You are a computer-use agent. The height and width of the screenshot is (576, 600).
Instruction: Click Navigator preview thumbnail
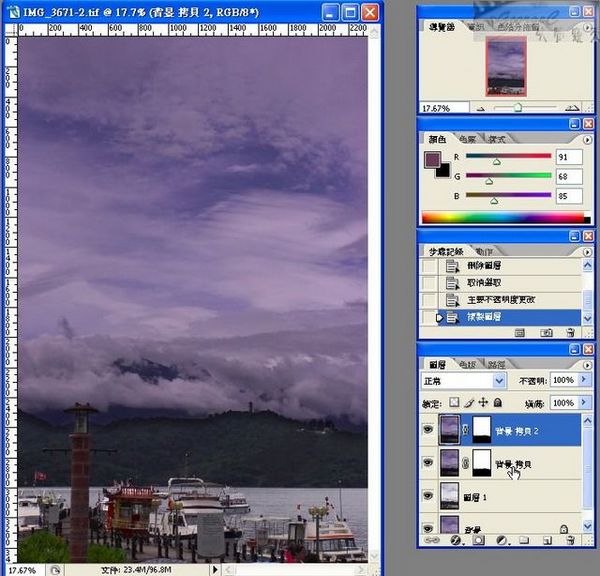(x=506, y=66)
